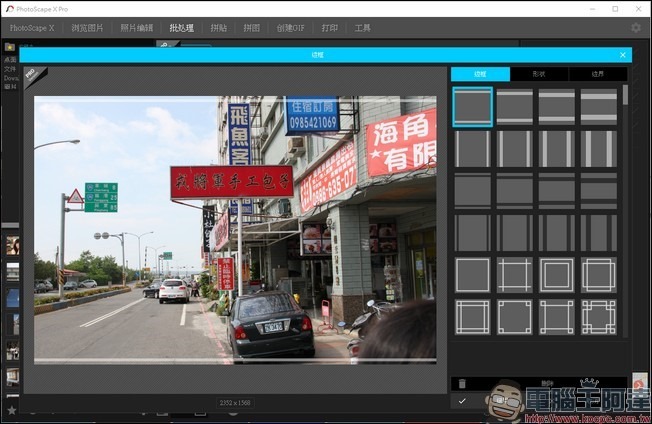Open the 拼贴 collage tab
The width and height of the screenshot is (652, 424).
coord(219,28)
